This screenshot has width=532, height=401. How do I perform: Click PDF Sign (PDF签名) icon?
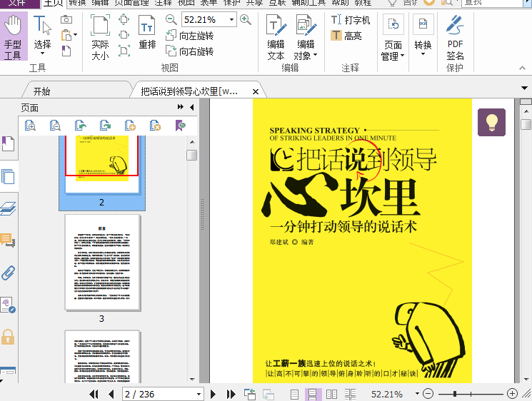(455, 37)
